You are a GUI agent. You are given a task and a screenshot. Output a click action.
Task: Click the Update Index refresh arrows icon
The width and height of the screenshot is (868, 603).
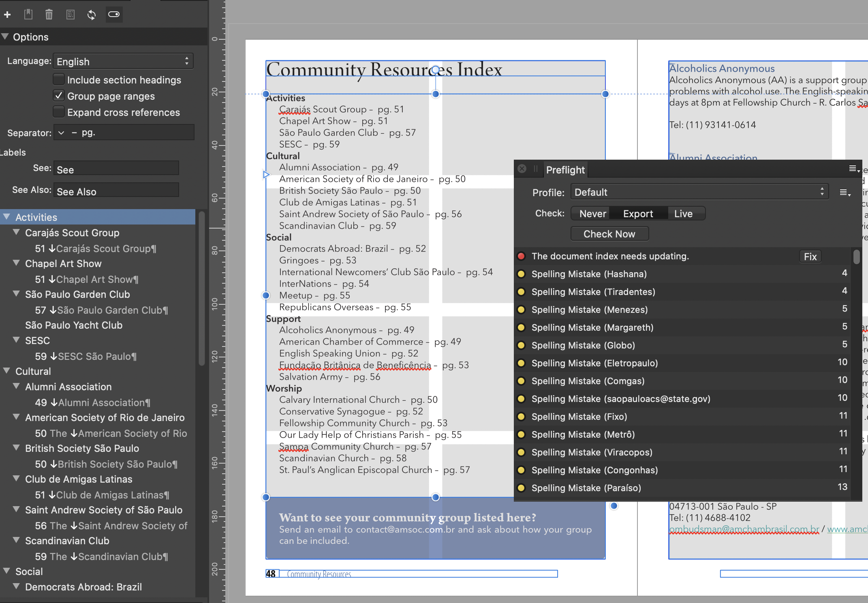pyautogui.click(x=92, y=15)
